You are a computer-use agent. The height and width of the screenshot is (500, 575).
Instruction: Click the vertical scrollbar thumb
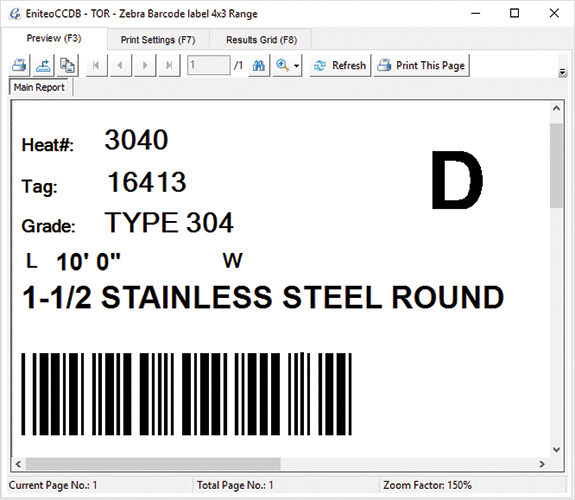click(x=556, y=166)
